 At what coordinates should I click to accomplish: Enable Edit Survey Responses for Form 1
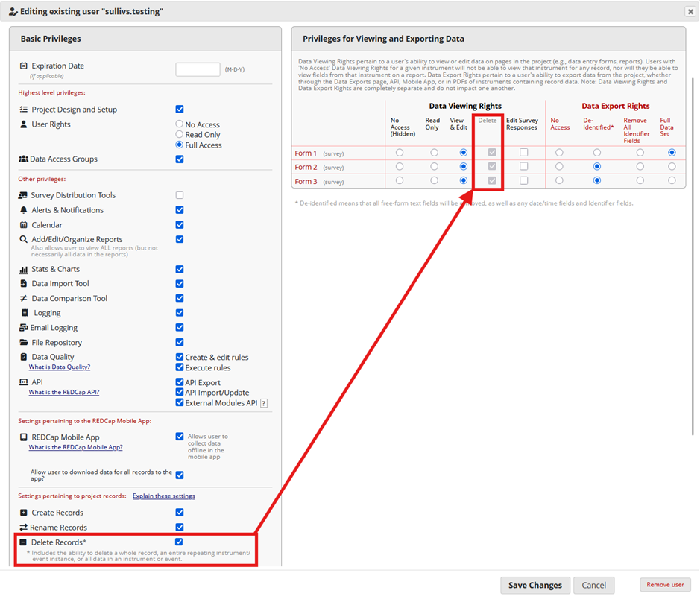(x=523, y=153)
